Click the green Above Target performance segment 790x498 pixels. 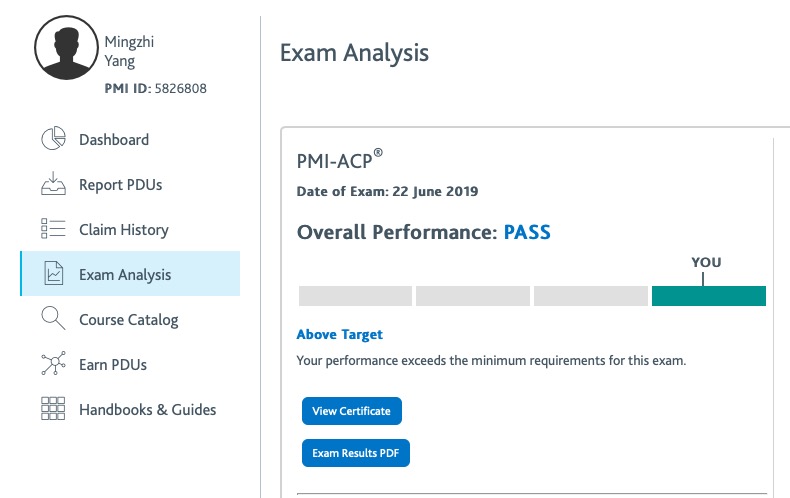pyautogui.click(x=708, y=296)
